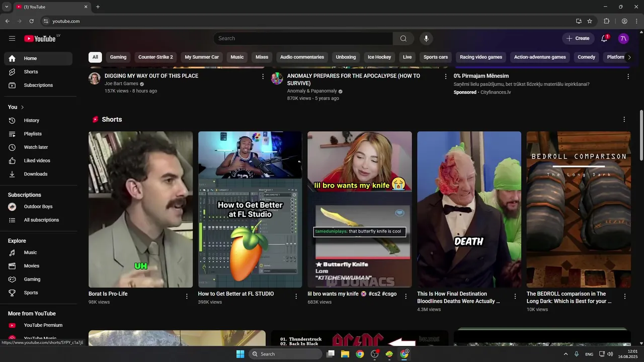644x362 pixels.
Task: Click the browser reload button
Action: click(x=31, y=21)
